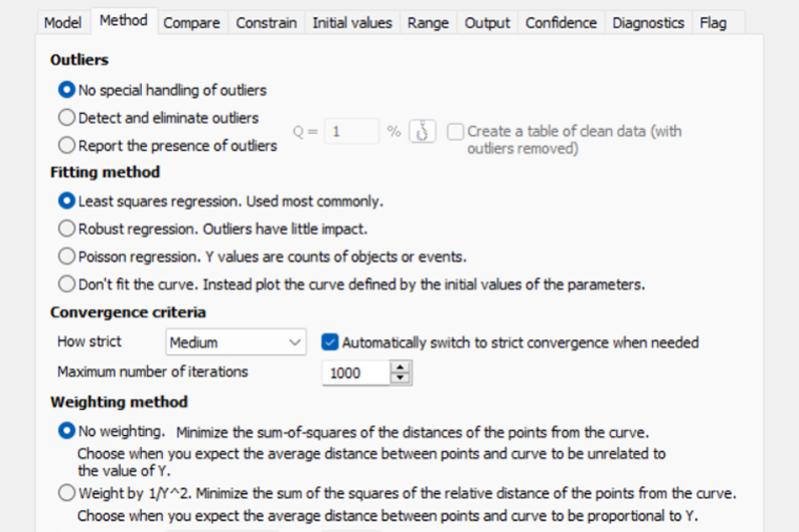The image size is (799, 532).
Task: Toggle Create a table of clean data
Action: click(455, 132)
